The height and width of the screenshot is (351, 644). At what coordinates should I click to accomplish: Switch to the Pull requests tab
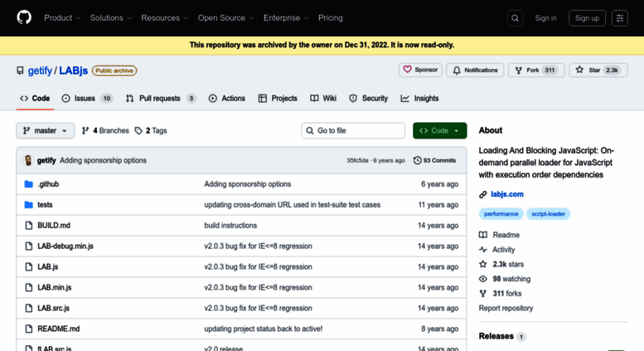click(x=161, y=98)
